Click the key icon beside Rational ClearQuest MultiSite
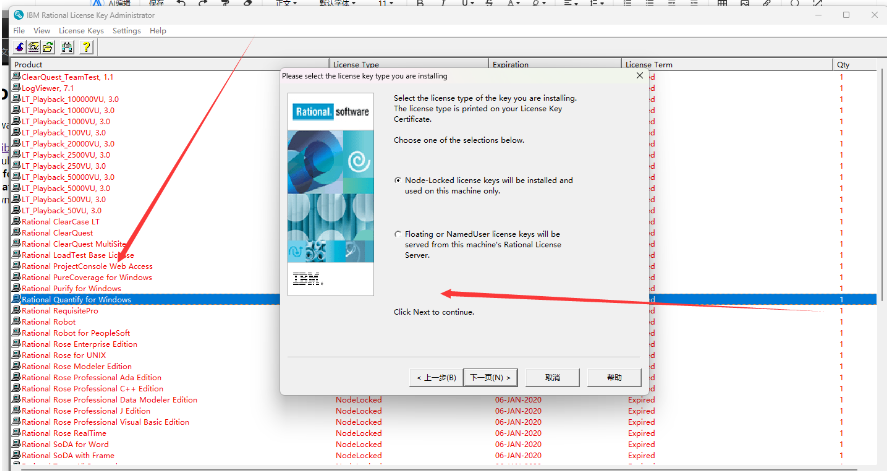 pyautogui.click(x=16, y=243)
